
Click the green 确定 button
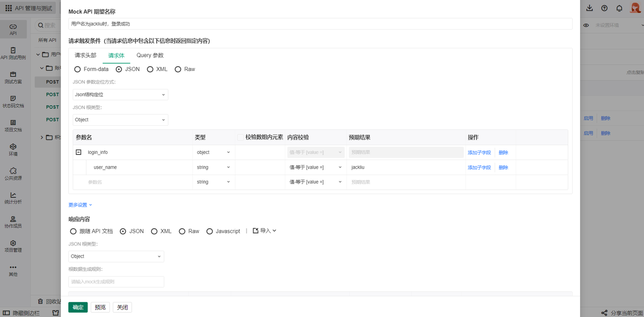tap(78, 307)
